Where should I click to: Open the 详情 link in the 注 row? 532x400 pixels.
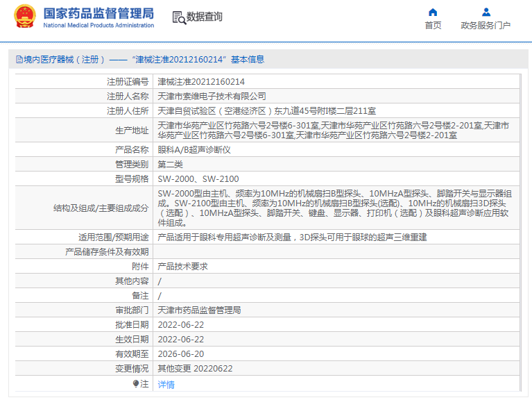click(166, 384)
